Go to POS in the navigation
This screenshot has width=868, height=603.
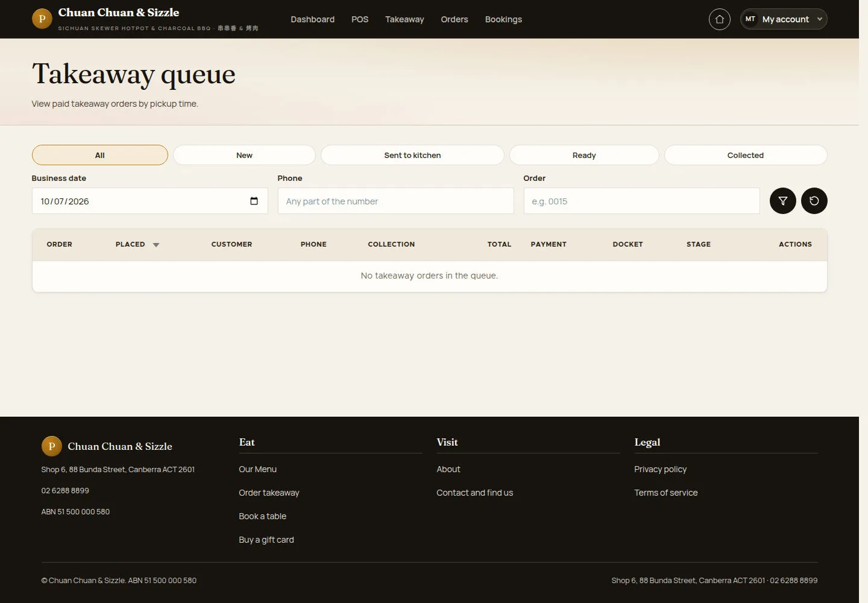(x=360, y=19)
